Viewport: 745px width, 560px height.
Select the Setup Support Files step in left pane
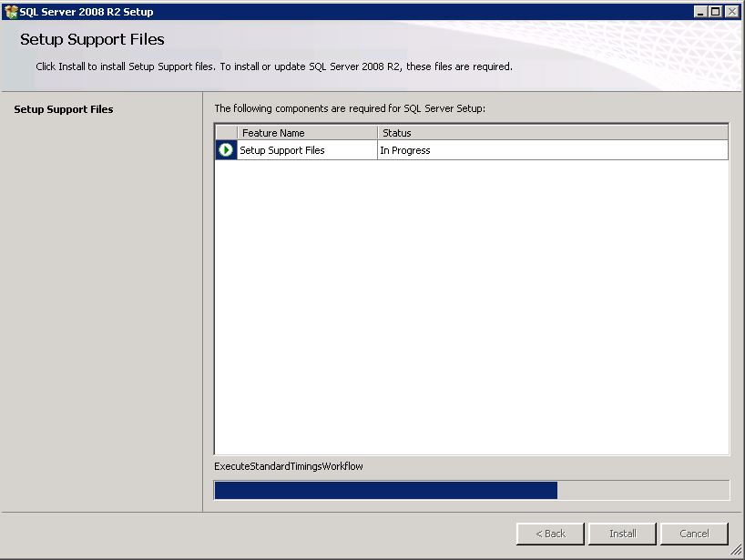click(64, 109)
